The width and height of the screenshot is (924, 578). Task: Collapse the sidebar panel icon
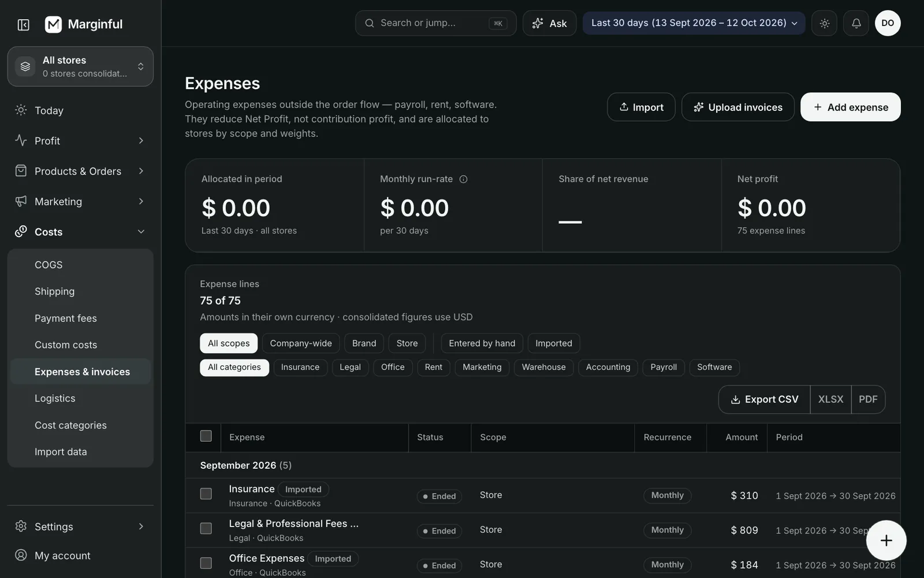[x=24, y=24]
